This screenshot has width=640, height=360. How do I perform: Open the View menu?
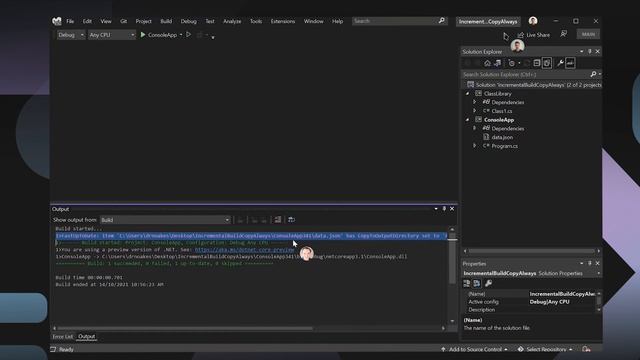(106, 21)
